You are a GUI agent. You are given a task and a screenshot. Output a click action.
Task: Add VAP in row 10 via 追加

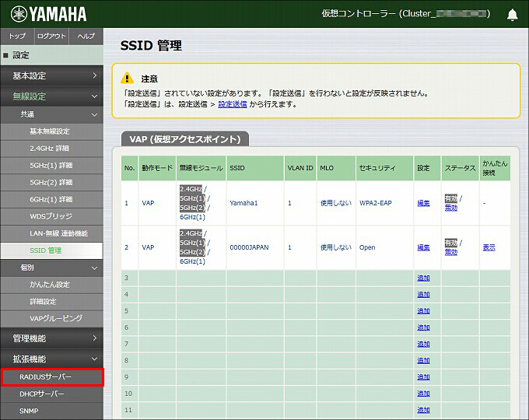423,394
